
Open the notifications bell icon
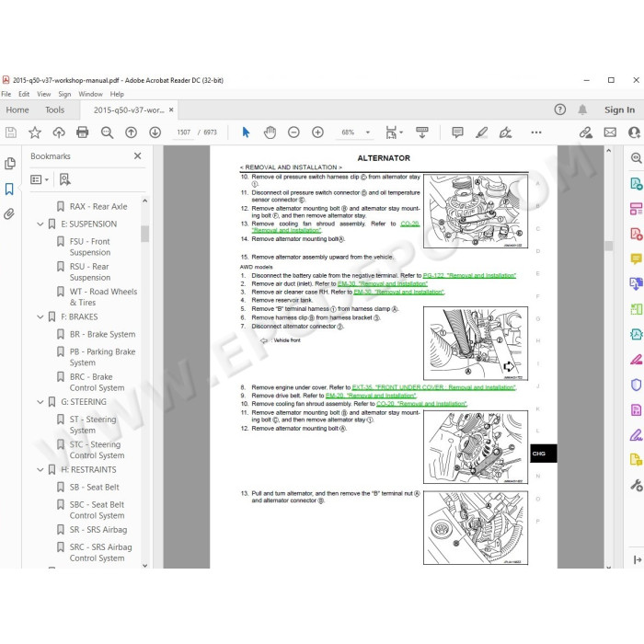point(582,109)
